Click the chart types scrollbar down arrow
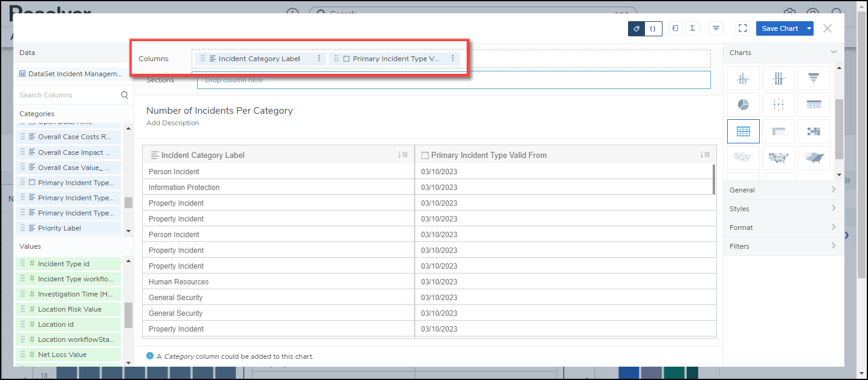Image resolution: width=868 pixels, height=380 pixels. [x=838, y=175]
